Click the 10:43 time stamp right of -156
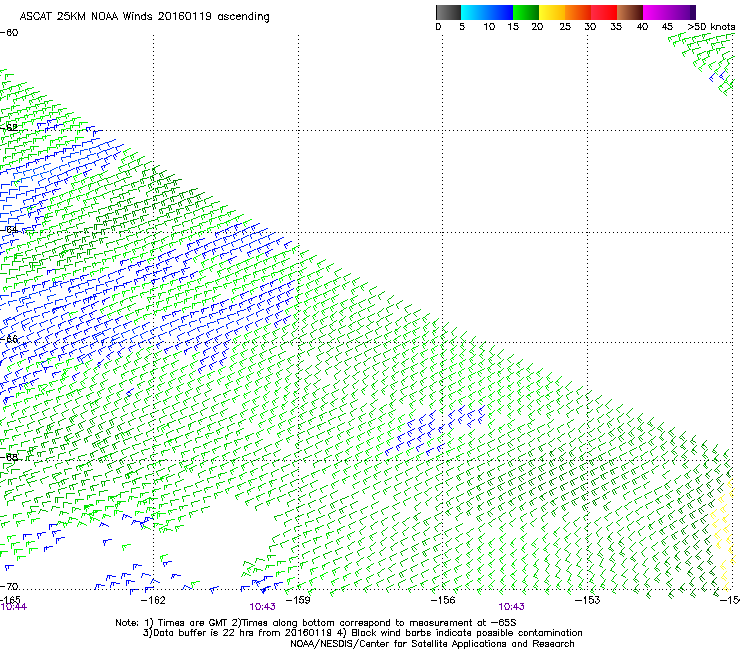This screenshot has width=740, height=650. (x=512, y=607)
